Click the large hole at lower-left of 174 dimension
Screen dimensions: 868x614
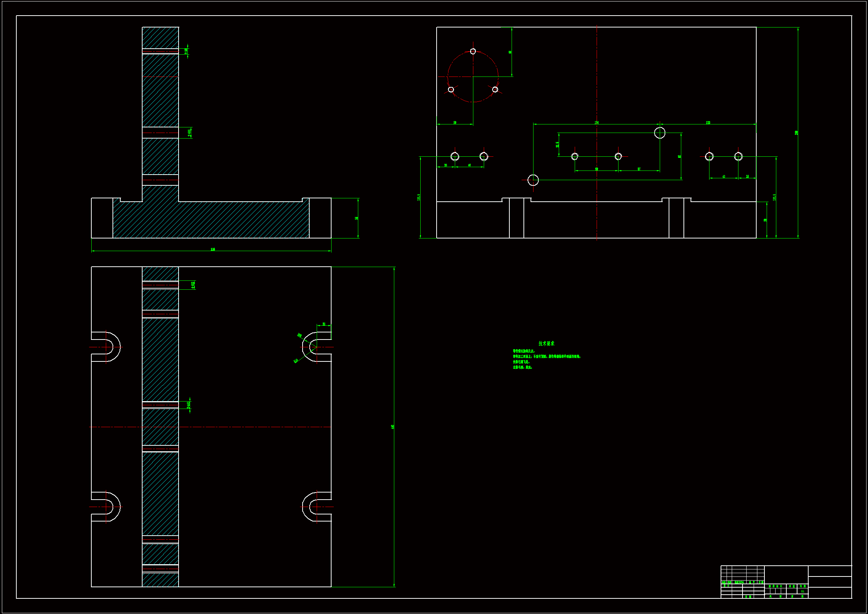click(533, 180)
